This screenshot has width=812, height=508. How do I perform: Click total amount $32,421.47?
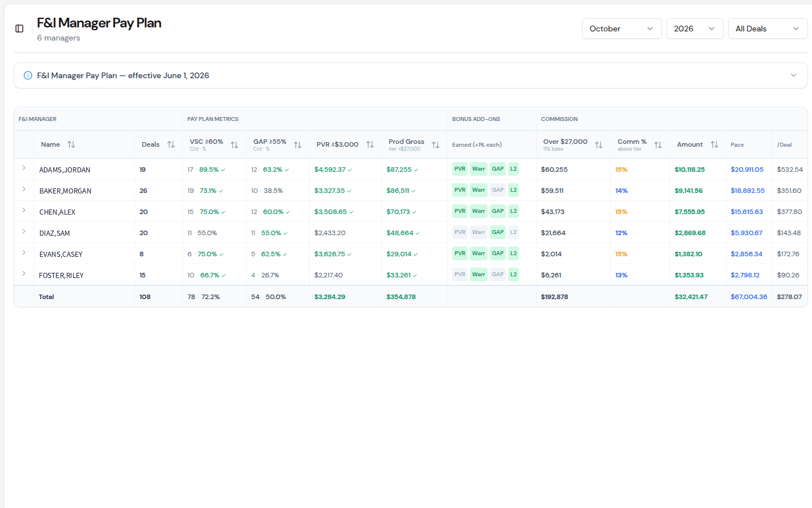pos(691,297)
